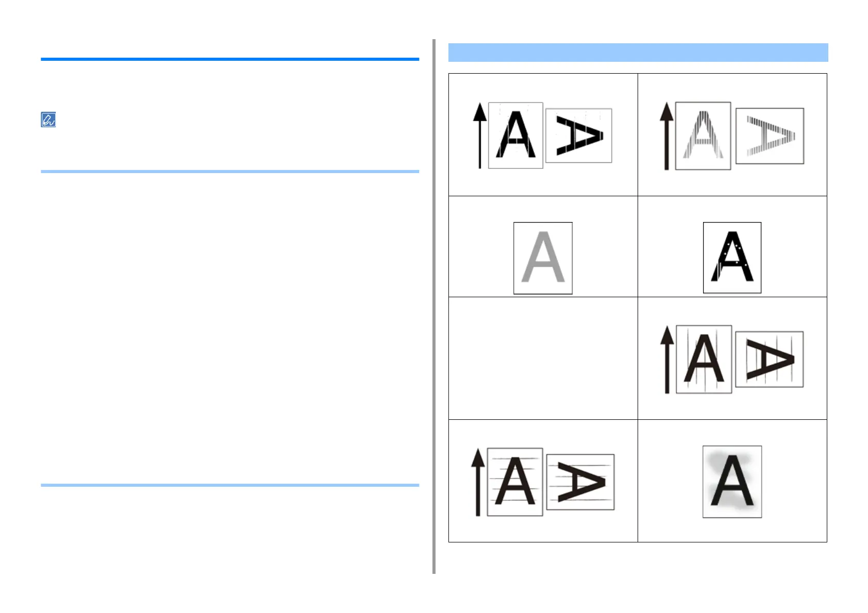The height and width of the screenshot is (613, 868).
Task: Click the letter A with white spots
Action: click(x=732, y=258)
